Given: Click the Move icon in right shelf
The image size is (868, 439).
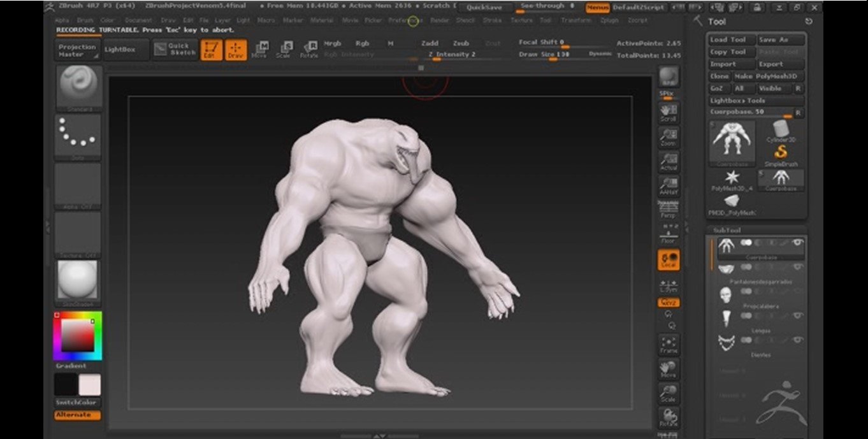Looking at the screenshot, I should point(669,369).
